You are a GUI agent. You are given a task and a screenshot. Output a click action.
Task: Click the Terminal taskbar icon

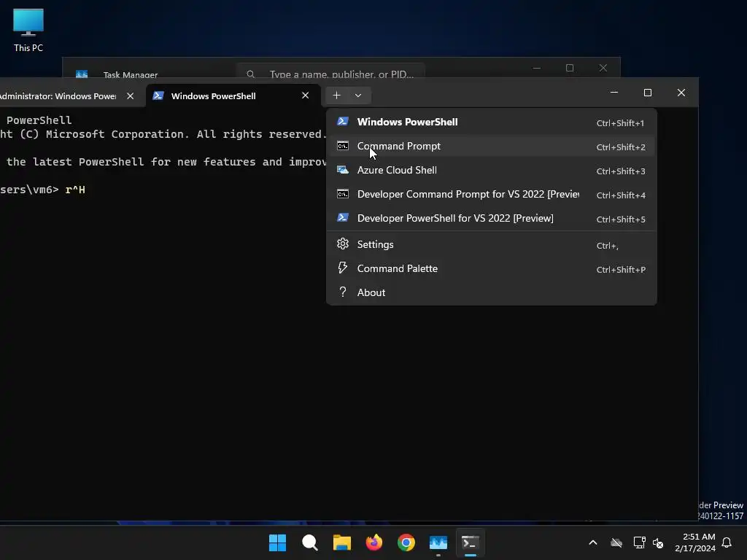click(471, 542)
